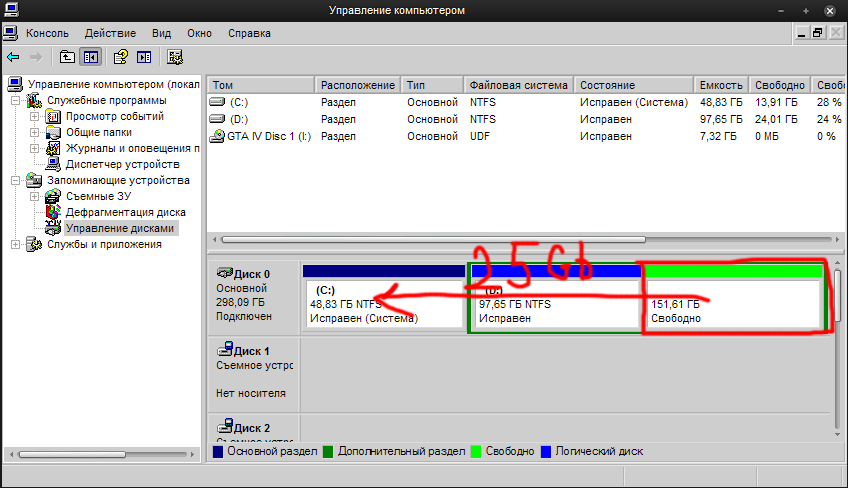Open Device Manager (Диспетчер устройств) in tree
Screen dimensions: 848x488
point(122,164)
